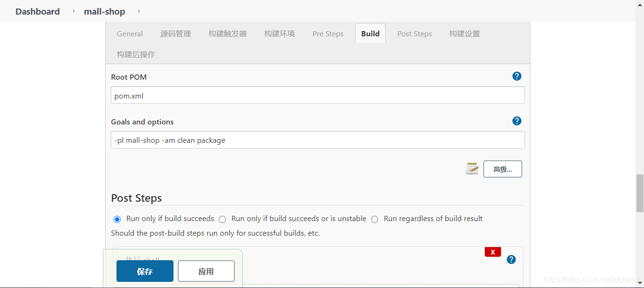Select Run only if build succeeds
The height and width of the screenshot is (288, 644).
pyautogui.click(x=117, y=219)
